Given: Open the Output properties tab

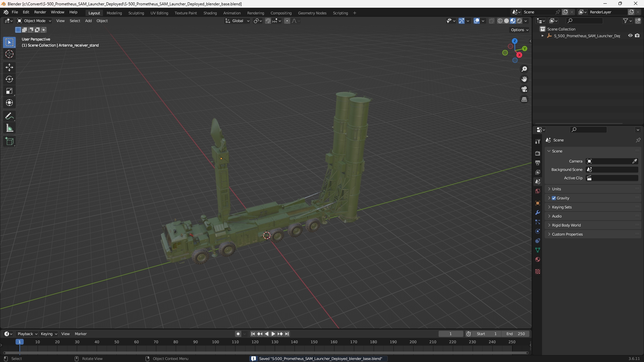Looking at the screenshot, I should (538, 163).
